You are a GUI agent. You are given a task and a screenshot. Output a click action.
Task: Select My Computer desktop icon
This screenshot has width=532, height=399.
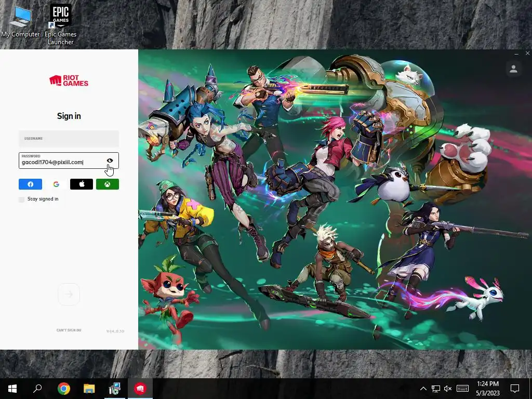[x=20, y=21]
